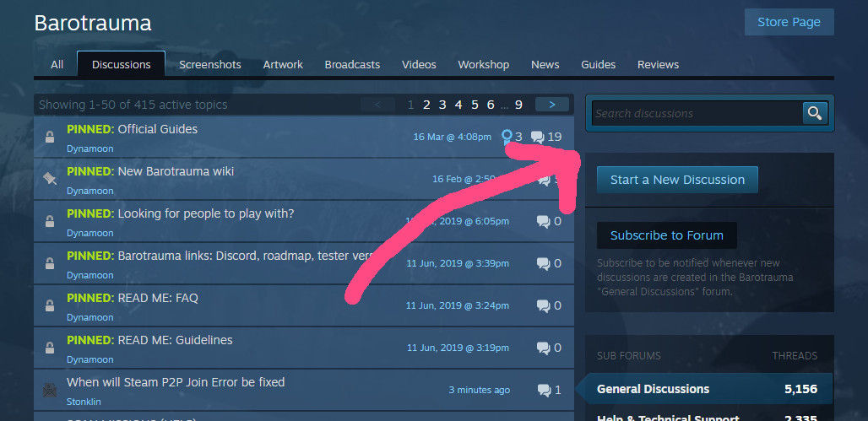Click the magnifying glass search icon

[x=815, y=113]
